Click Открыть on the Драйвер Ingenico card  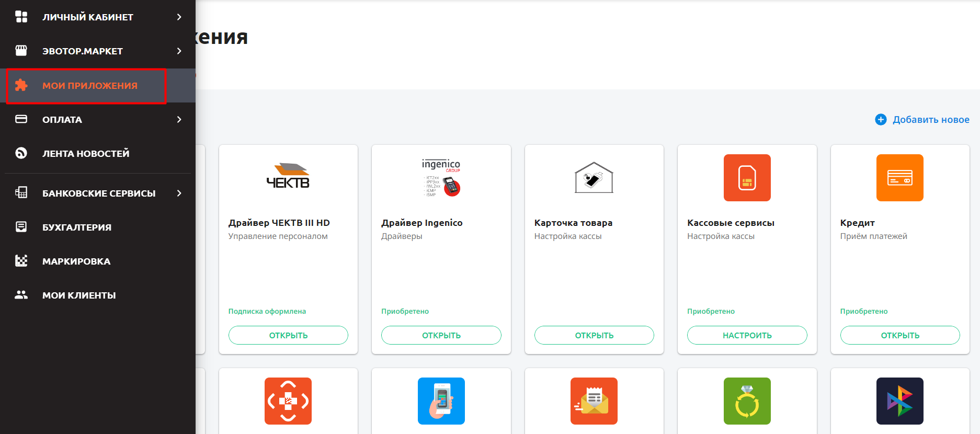click(441, 335)
